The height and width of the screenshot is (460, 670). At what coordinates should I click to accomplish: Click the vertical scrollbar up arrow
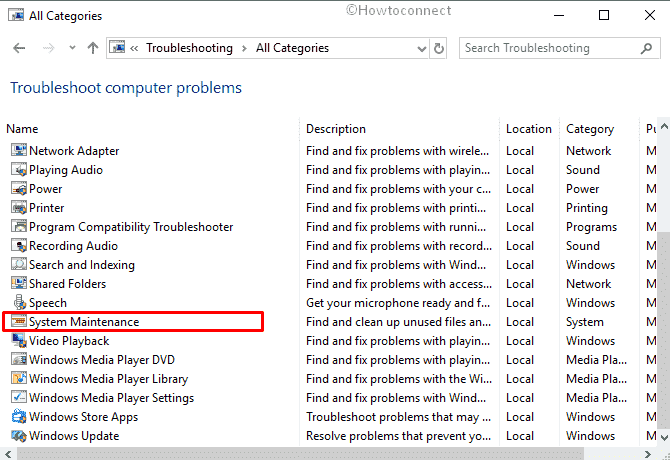664,127
